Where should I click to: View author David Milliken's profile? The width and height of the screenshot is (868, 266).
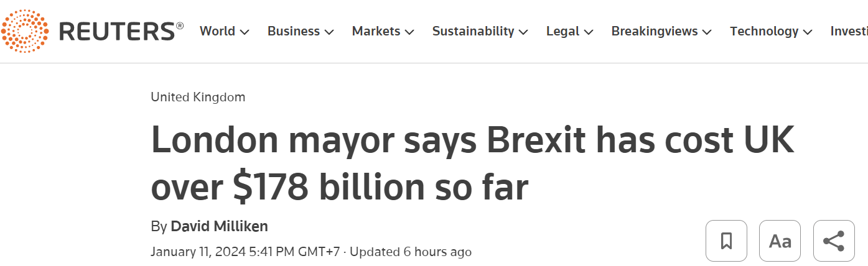point(219,226)
